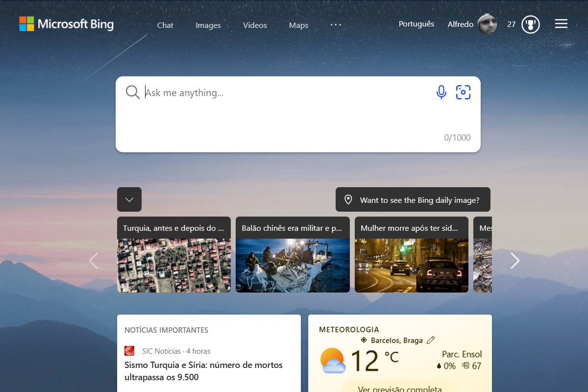Start voice search with microphone icon
This screenshot has height=392, width=588.
(441, 92)
